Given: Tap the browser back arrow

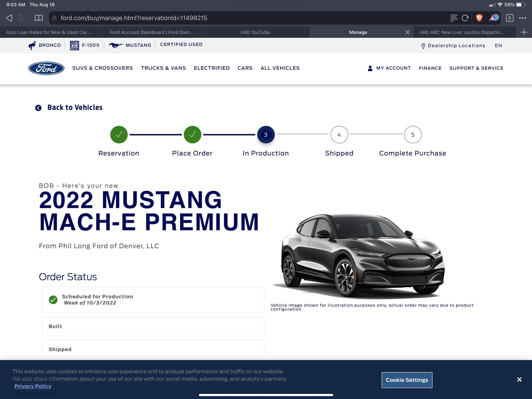Looking at the screenshot, I should coord(9,18).
